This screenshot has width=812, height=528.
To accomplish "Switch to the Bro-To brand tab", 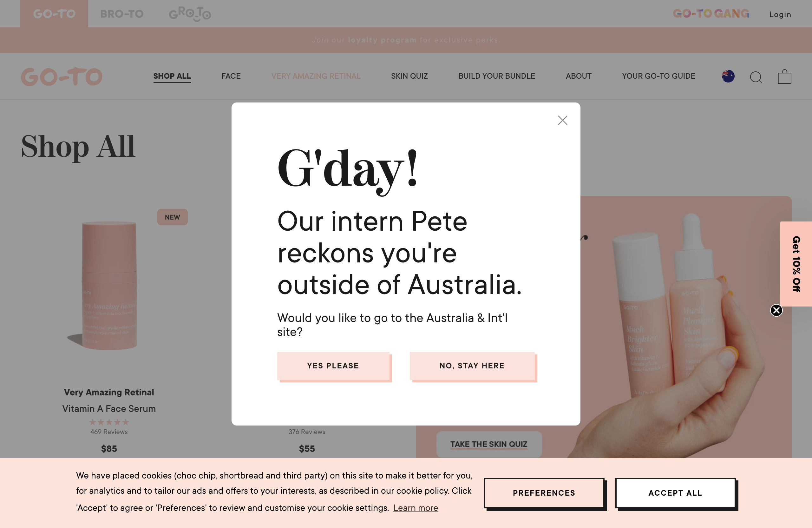I will pos(122,14).
